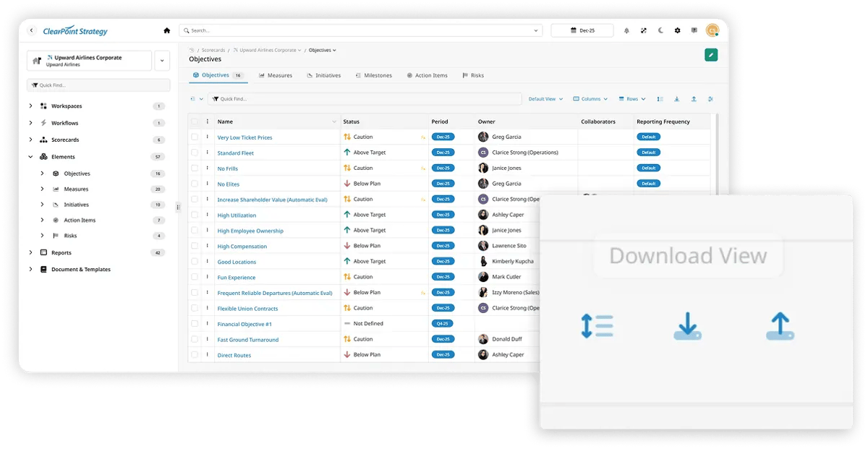The width and height of the screenshot is (868, 449).
Task: Click the enlarged download icon in zoomed callout
Action: pos(687,327)
